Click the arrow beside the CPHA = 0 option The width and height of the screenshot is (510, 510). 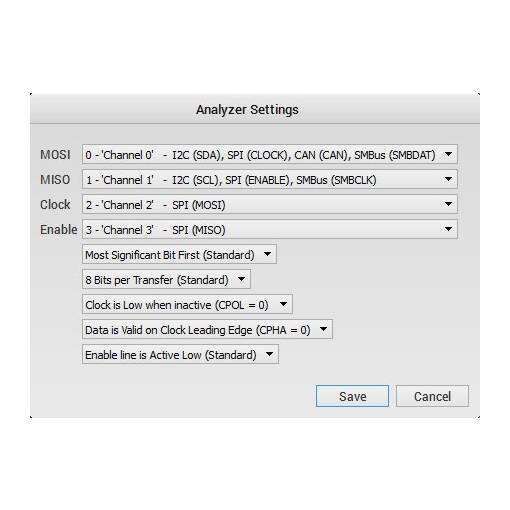[323, 329]
